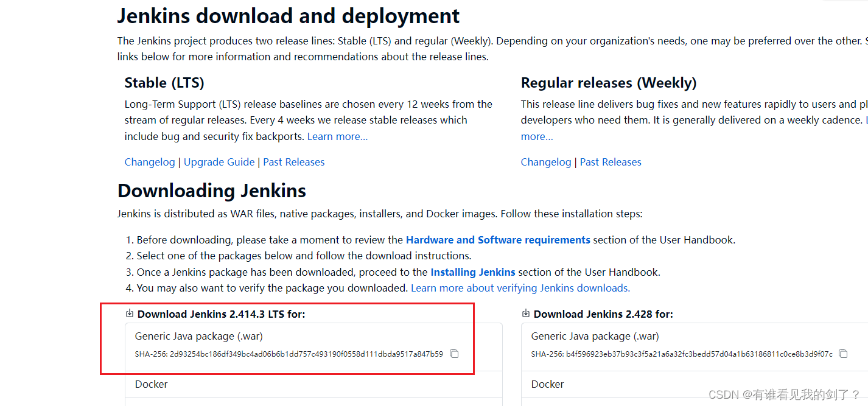Open Learn more about verifying Jenkins downloads
Viewport: 868px width, 406px height.
coord(520,288)
